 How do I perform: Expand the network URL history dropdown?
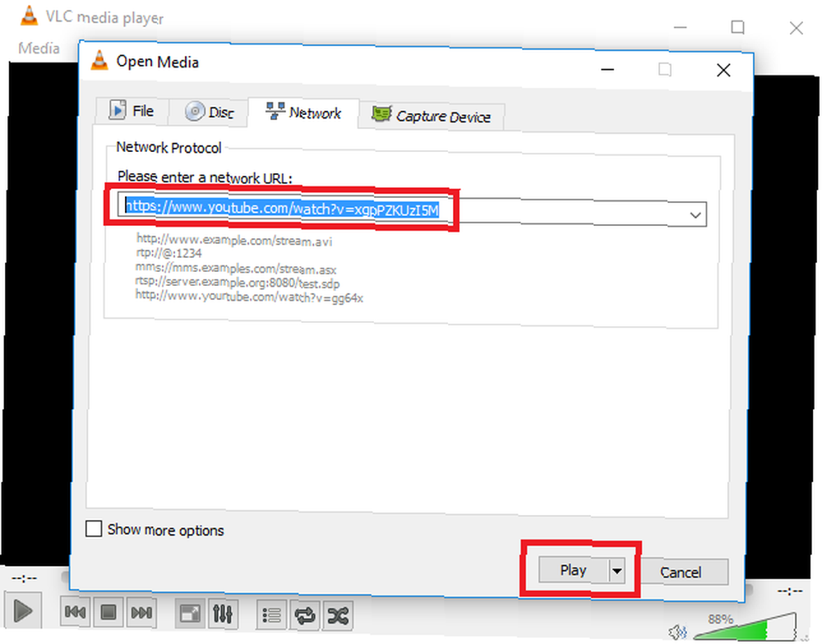[695, 215]
